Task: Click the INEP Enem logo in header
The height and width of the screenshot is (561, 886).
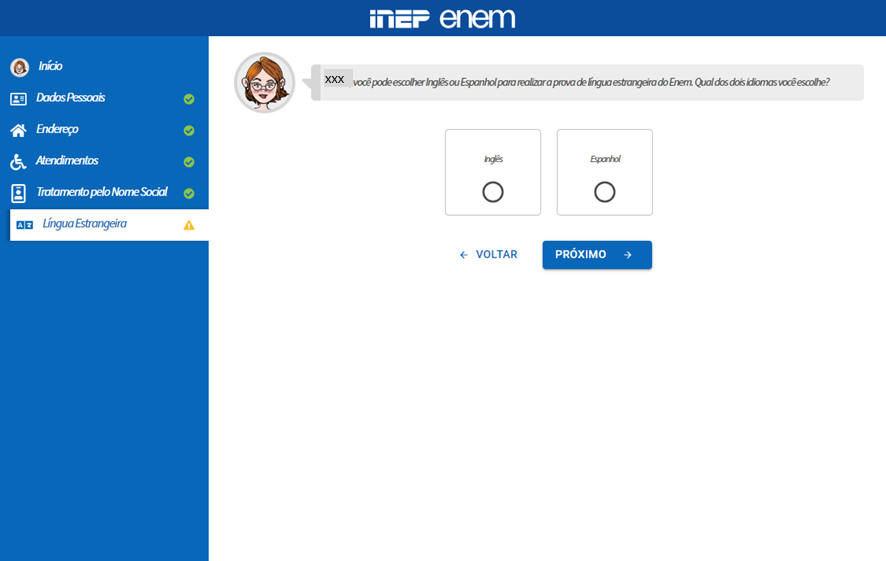Action: coord(442,18)
